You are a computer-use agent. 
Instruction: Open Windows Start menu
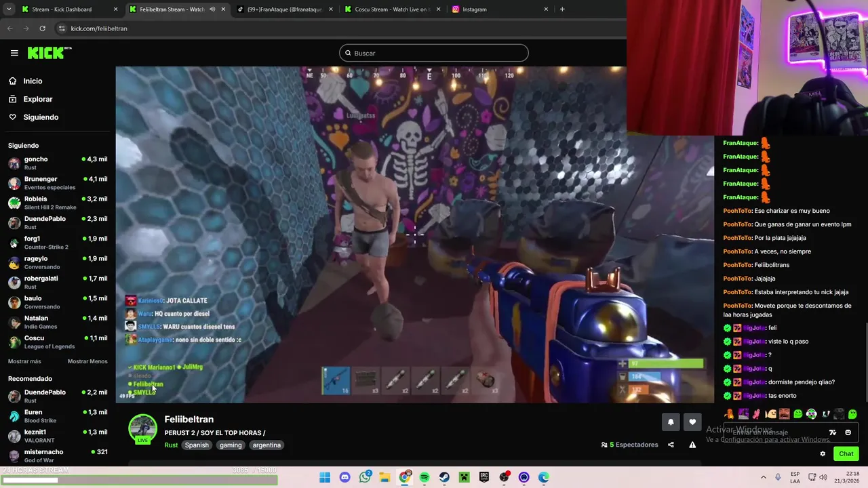click(325, 477)
